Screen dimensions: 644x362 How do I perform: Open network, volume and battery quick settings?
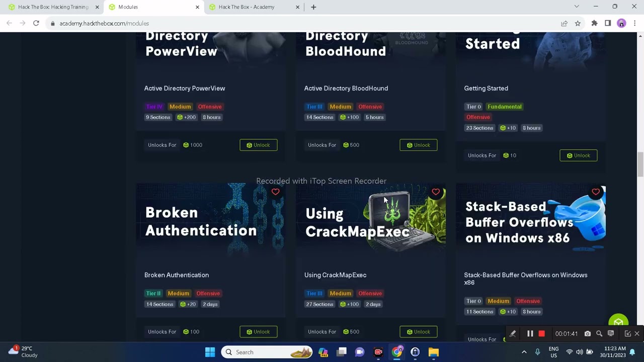tap(579, 352)
